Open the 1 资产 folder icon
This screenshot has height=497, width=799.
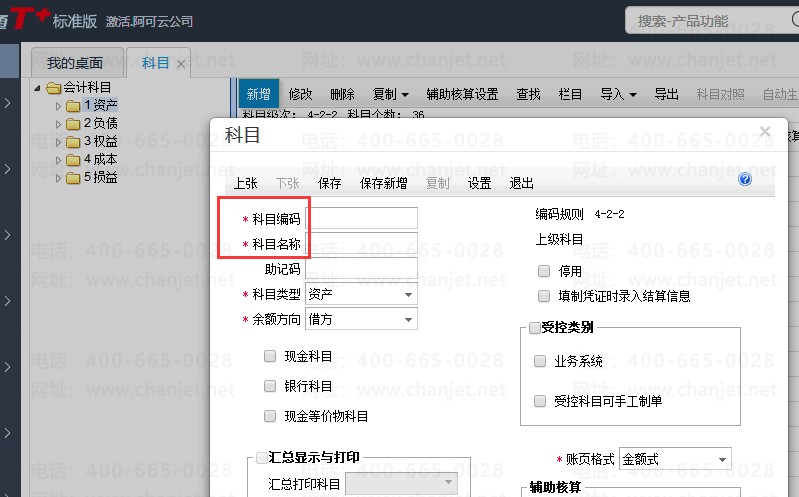(x=73, y=106)
